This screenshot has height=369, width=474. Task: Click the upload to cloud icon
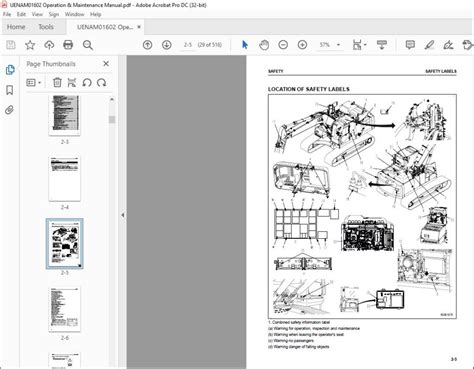click(49, 45)
